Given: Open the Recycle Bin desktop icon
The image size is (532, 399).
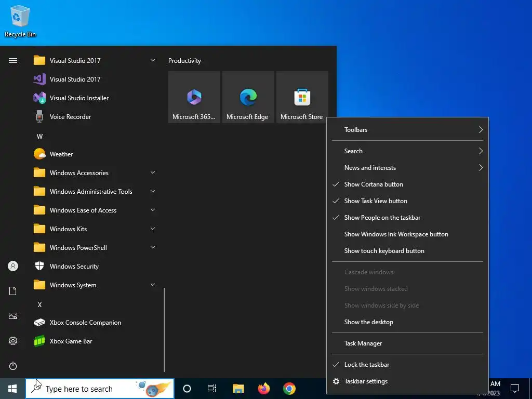Looking at the screenshot, I should 20,21.
